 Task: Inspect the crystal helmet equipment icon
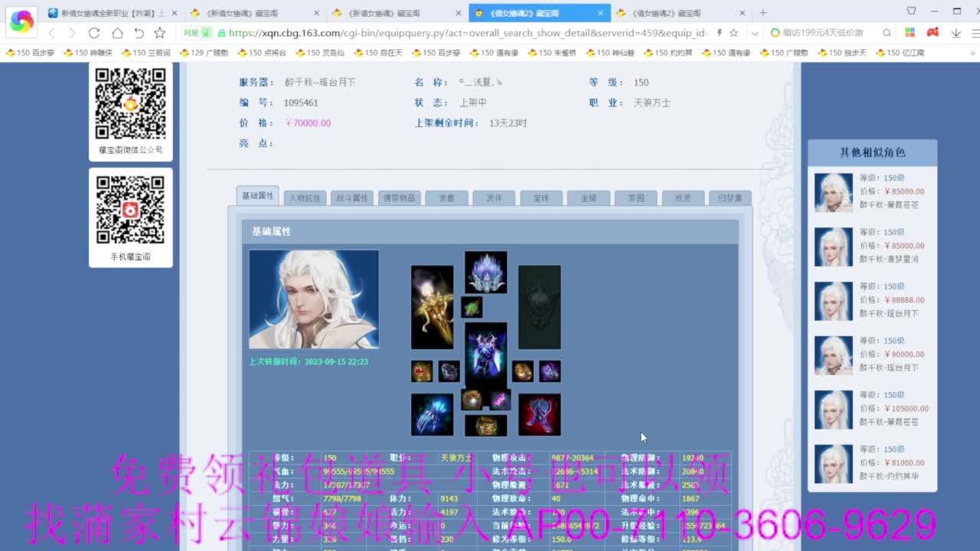[x=485, y=272]
